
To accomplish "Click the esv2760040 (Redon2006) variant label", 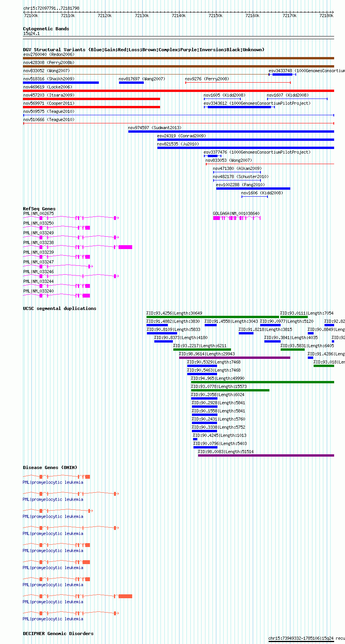I will pos(48,54).
